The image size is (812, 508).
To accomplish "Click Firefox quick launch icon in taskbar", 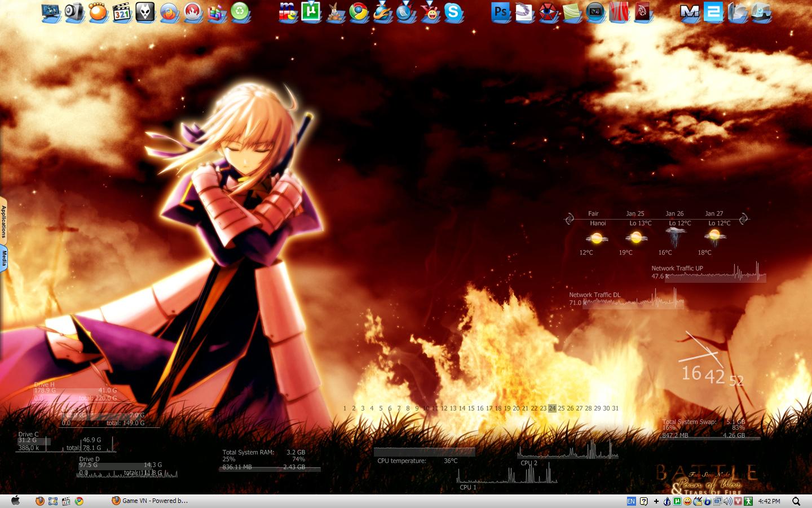I will tap(39, 501).
